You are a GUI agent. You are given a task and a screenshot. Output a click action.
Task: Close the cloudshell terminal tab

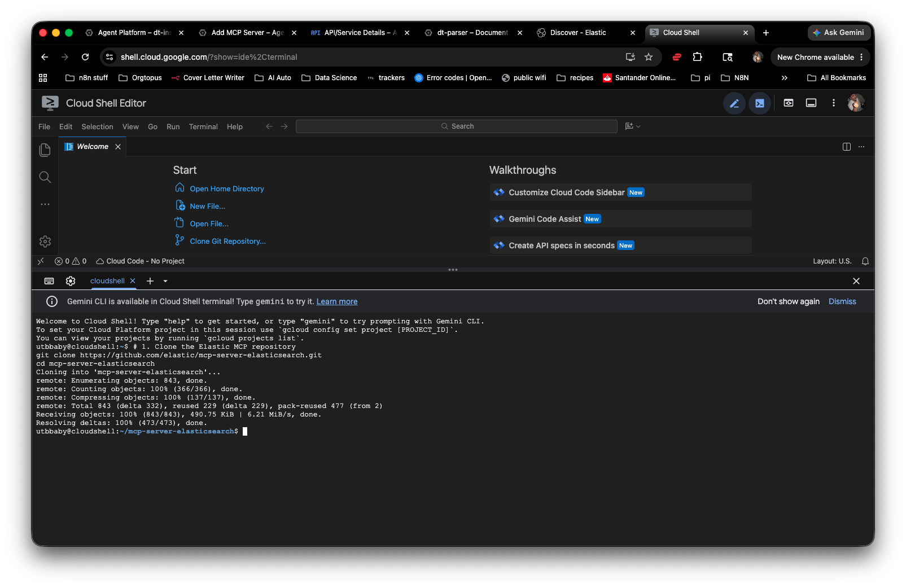click(133, 281)
